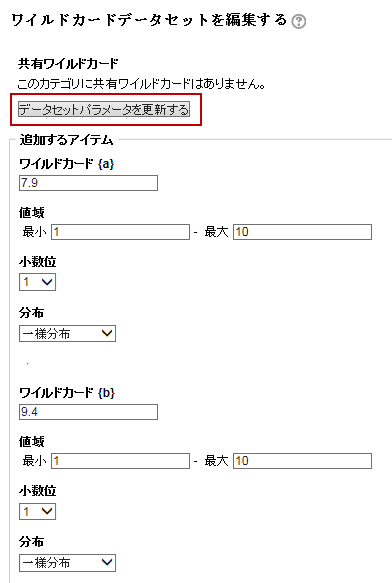The image size is (392, 583).
Task: Click 最大 field for wildcard {a}
Action: (302, 232)
